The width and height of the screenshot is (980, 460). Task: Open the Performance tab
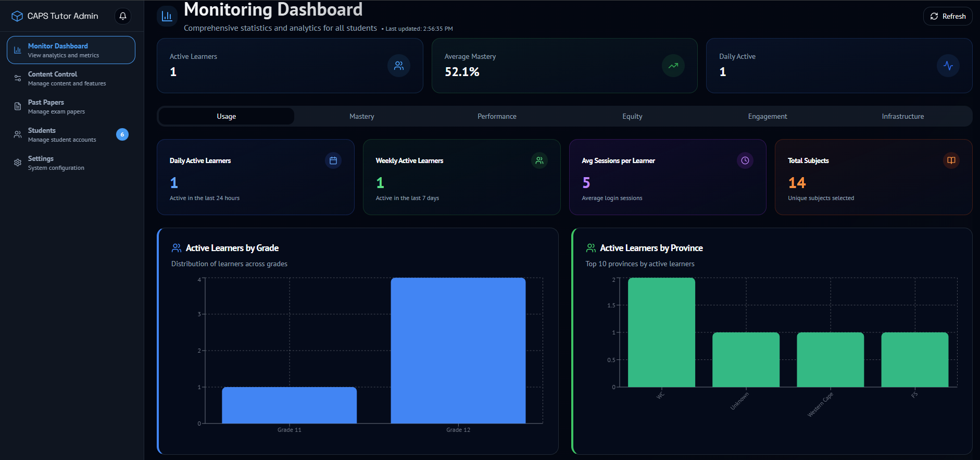497,116
